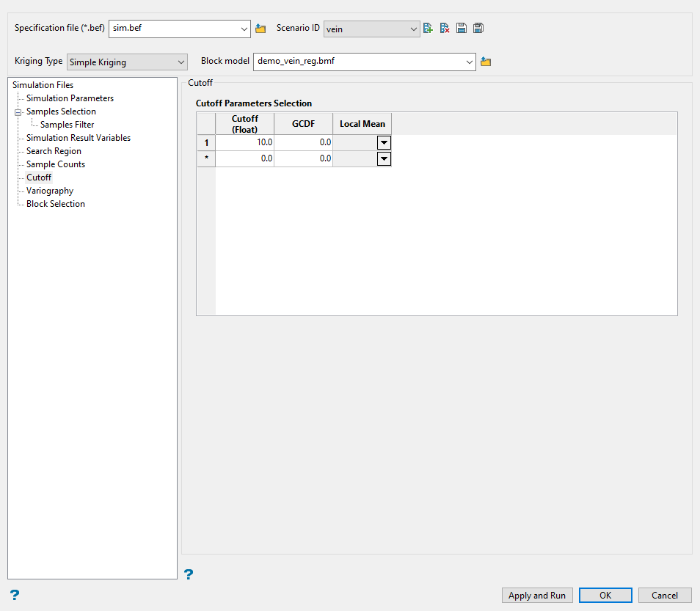Browse for a block model file
Image resolution: width=700 pixels, height=611 pixels.
pos(485,62)
